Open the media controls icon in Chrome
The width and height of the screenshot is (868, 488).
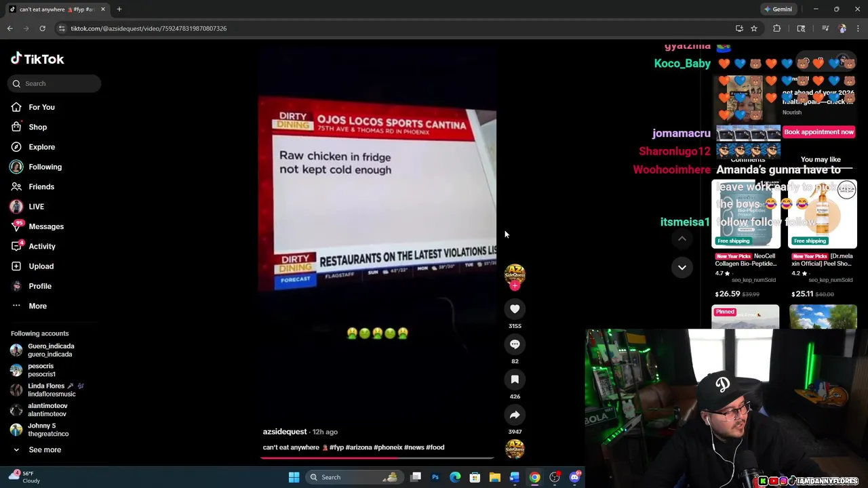click(x=825, y=28)
